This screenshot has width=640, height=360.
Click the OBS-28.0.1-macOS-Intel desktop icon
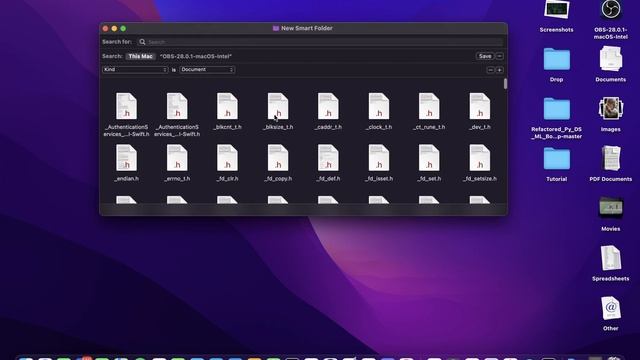point(611,10)
